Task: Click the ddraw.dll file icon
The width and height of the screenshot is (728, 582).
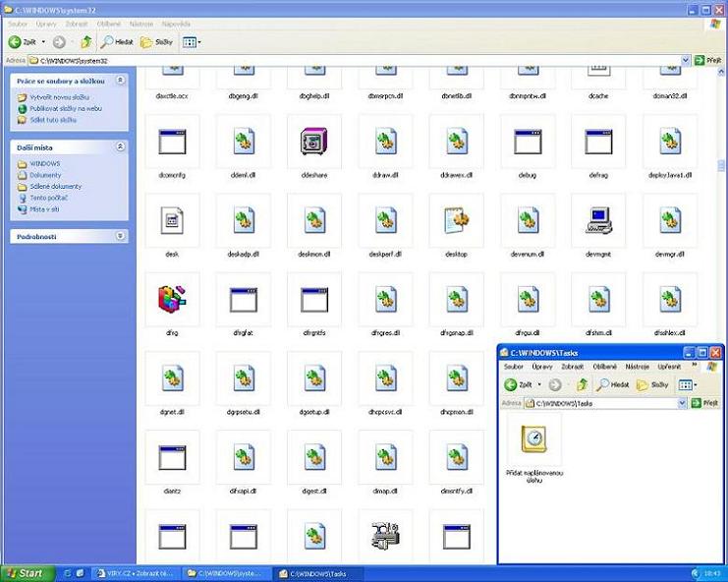Action: click(x=386, y=142)
